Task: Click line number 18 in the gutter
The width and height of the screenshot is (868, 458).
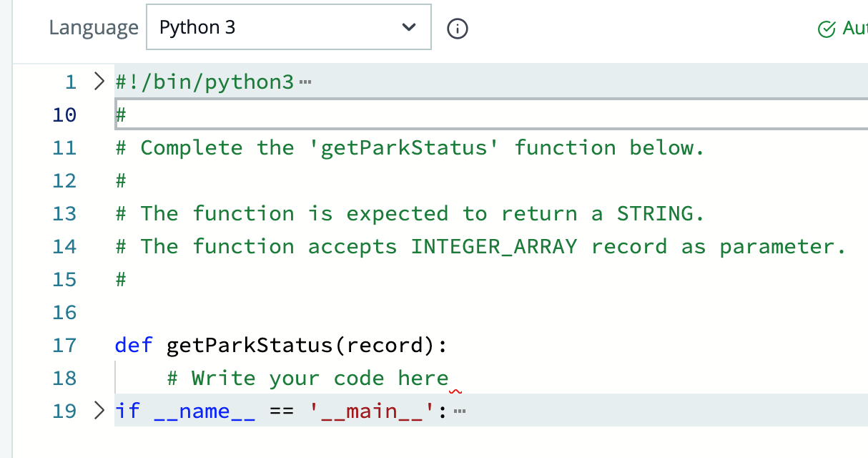Action: pos(64,378)
